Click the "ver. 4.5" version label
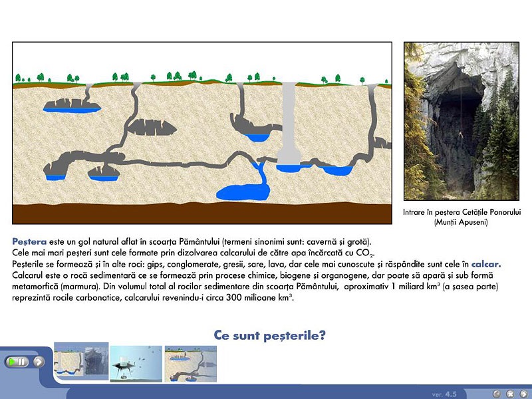 pyautogui.click(x=444, y=394)
